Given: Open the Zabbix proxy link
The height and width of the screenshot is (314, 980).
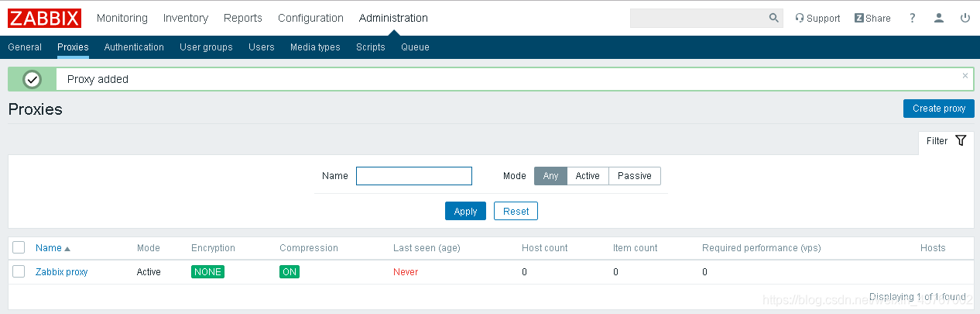Looking at the screenshot, I should [x=62, y=272].
